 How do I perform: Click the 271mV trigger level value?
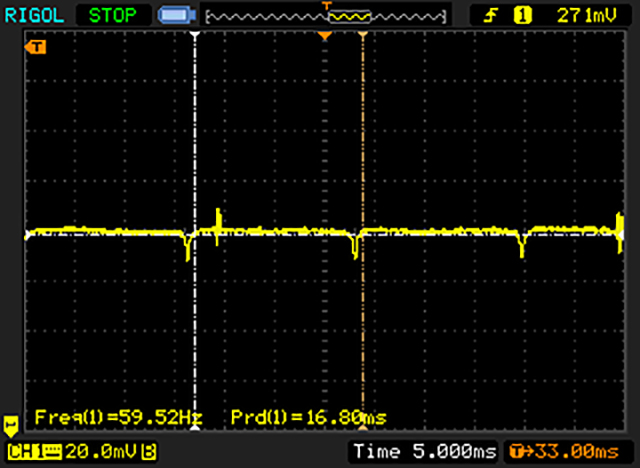[587, 16]
